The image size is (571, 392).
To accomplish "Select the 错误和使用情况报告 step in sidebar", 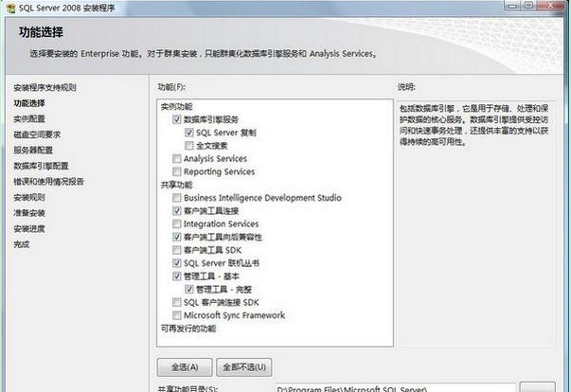I will (49, 181).
